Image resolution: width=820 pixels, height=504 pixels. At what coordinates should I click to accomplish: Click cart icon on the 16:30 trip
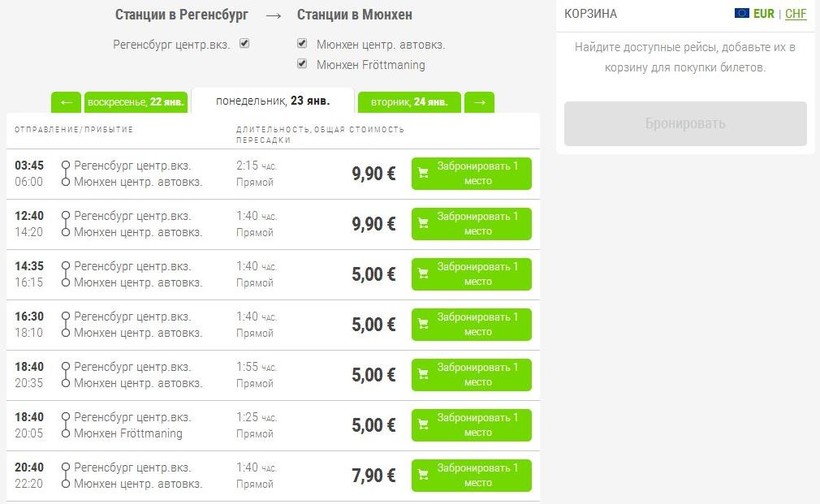pos(422,324)
